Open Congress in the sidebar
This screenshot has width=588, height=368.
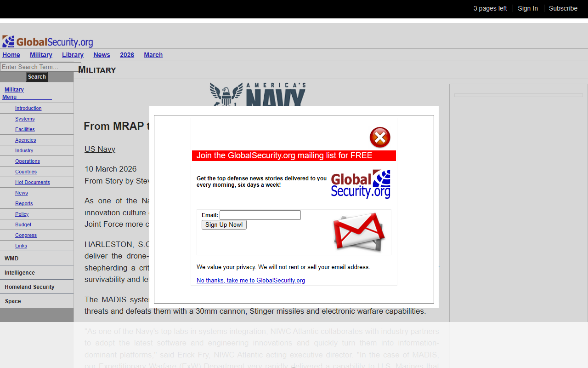(26, 235)
